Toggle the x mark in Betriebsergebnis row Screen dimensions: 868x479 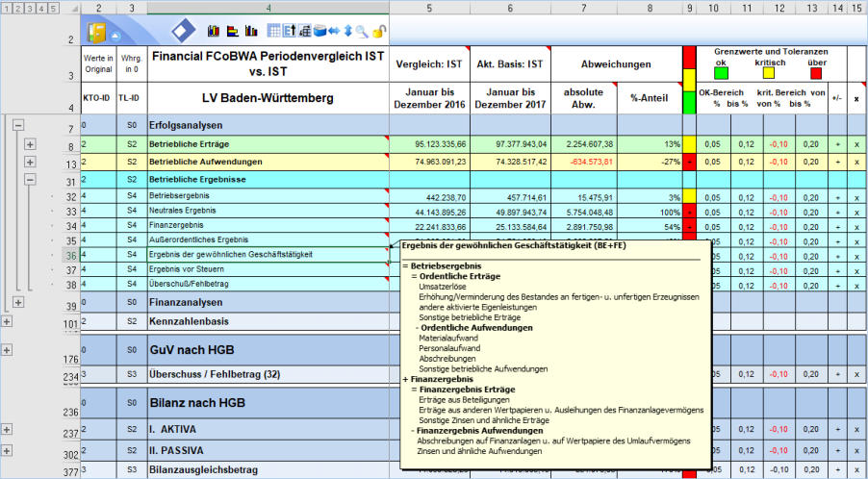(856, 196)
